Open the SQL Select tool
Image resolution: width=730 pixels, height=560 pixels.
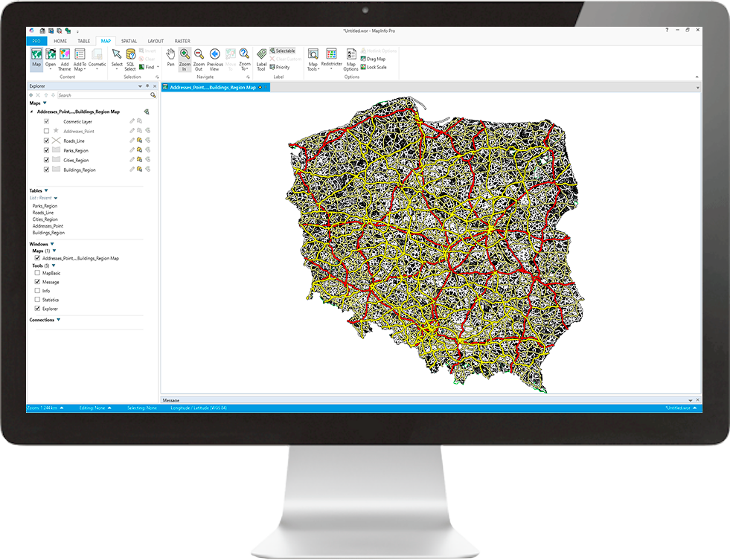pos(130,57)
